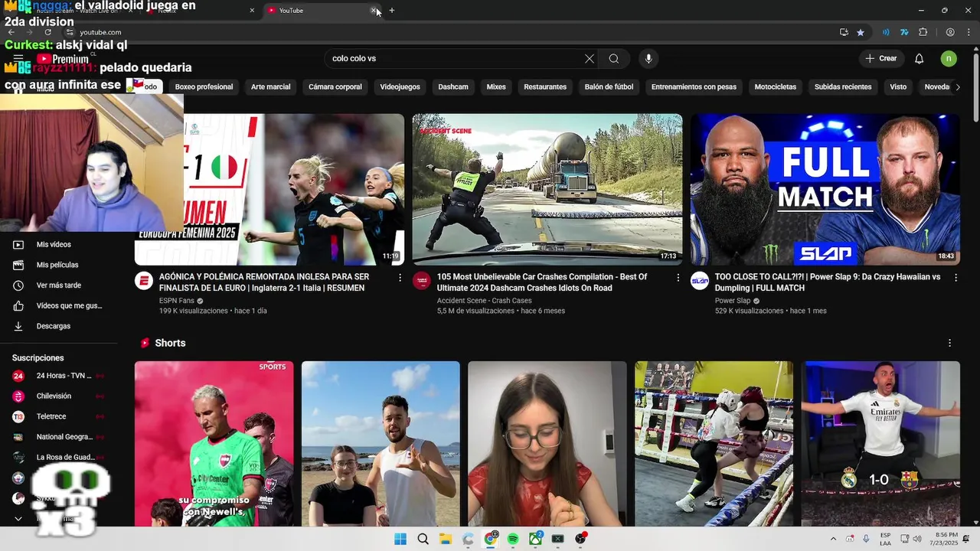The width and height of the screenshot is (980, 551).
Task: Open ESPN Fans channel name link
Action: [177, 301]
